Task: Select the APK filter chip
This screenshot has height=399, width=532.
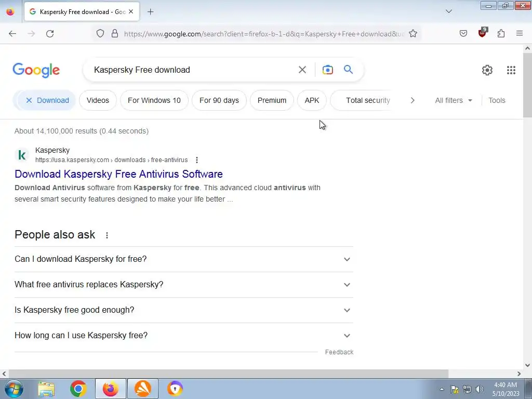Action: tap(312, 100)
